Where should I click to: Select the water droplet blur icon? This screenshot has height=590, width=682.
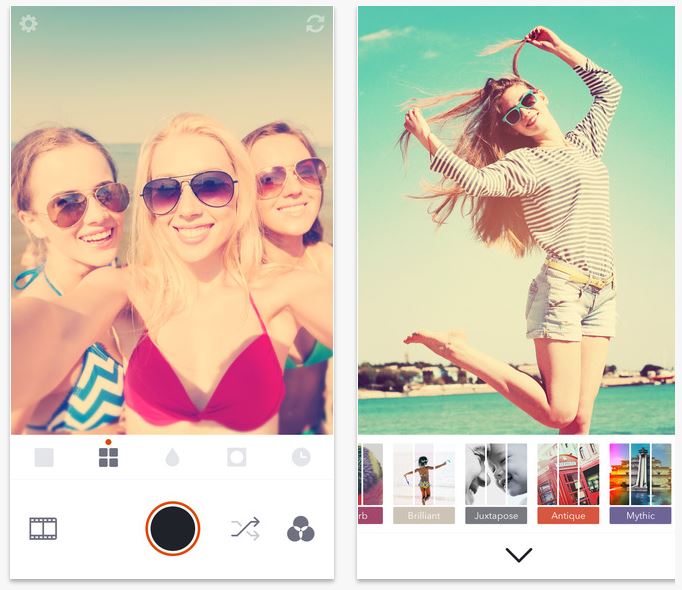click(x=172, y=458)
